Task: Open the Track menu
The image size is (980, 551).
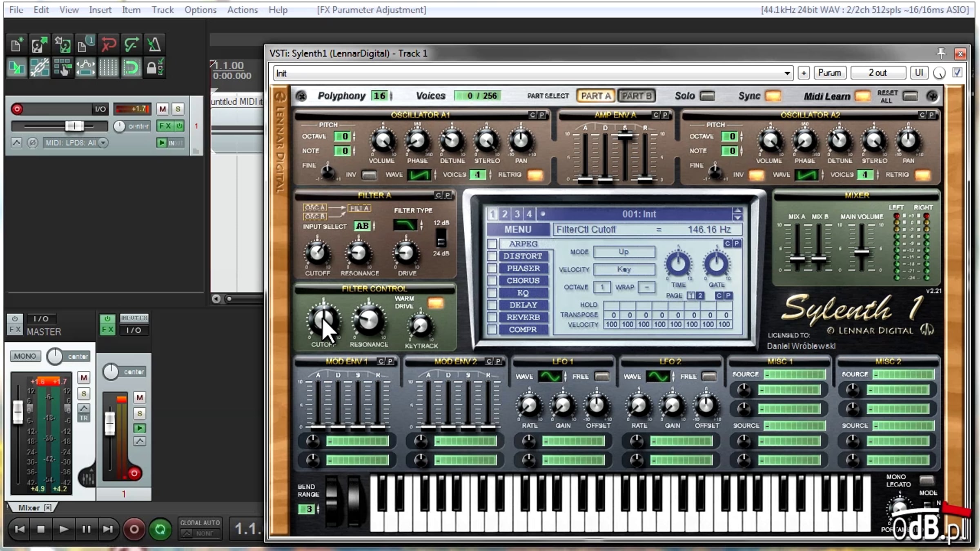Action: click(x=163, y=10)
